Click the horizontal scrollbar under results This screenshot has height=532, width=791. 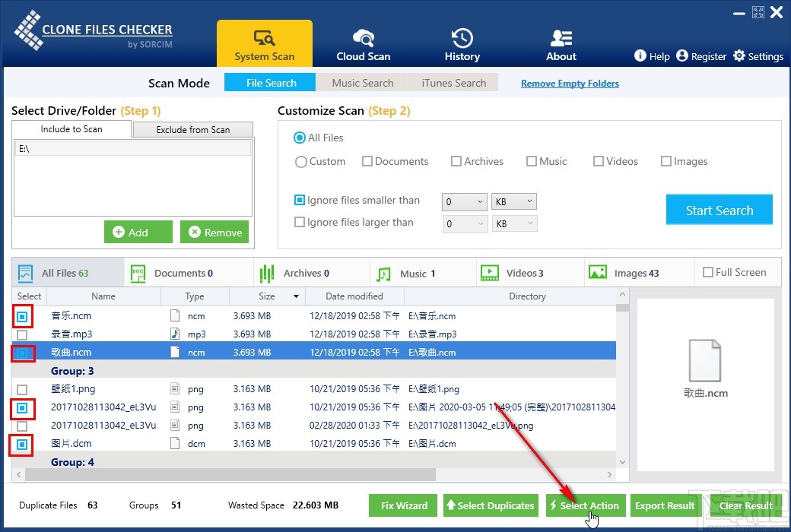(x=228, y=474)
